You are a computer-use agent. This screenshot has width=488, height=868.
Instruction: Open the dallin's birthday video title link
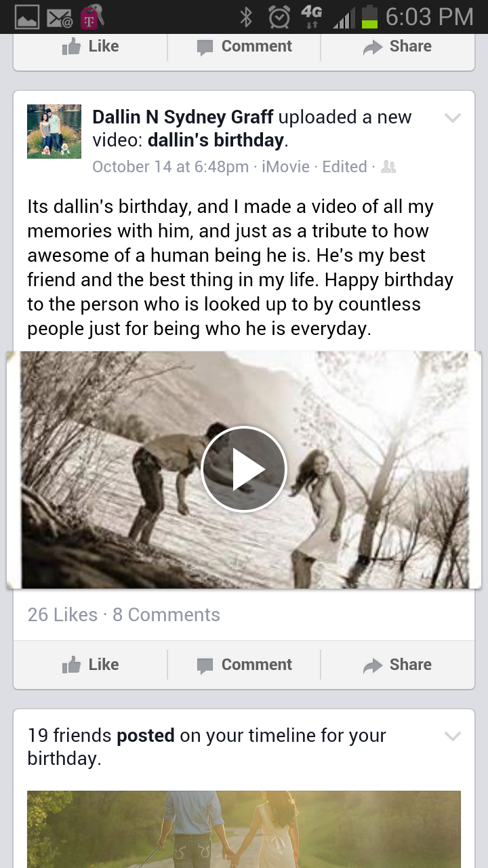(216, 140)
